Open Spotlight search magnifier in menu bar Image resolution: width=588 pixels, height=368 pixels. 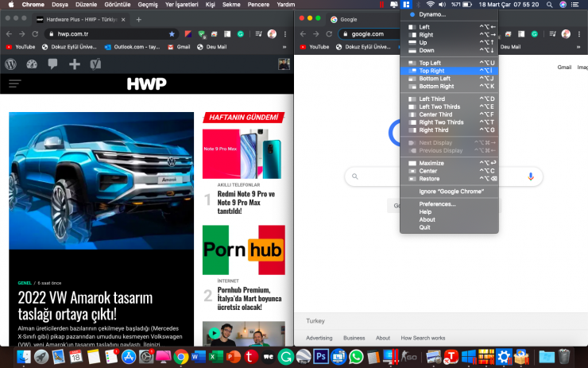tap(549, 5)
